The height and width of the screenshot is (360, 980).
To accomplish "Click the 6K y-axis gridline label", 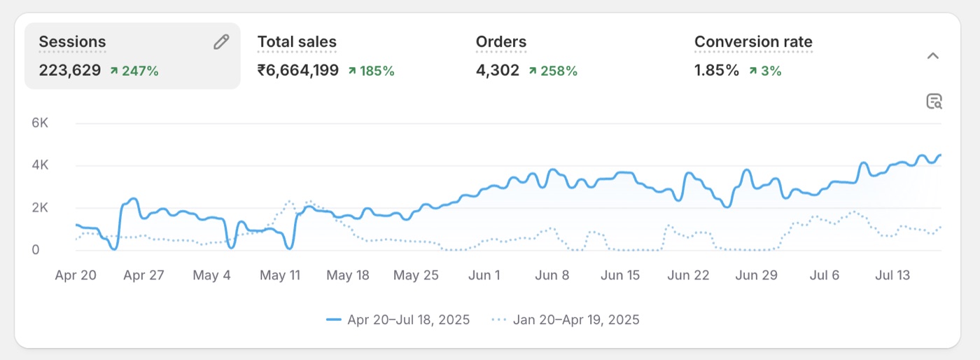I will [40, 123].
